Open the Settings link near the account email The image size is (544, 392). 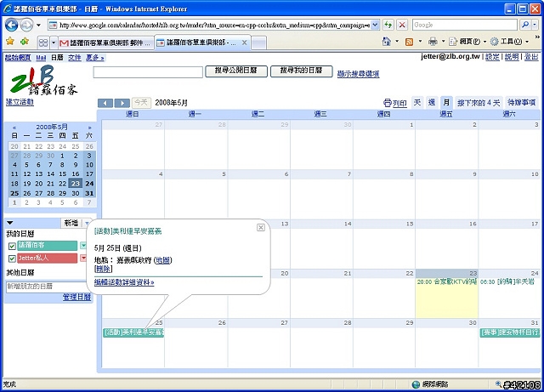click(492, 57)
